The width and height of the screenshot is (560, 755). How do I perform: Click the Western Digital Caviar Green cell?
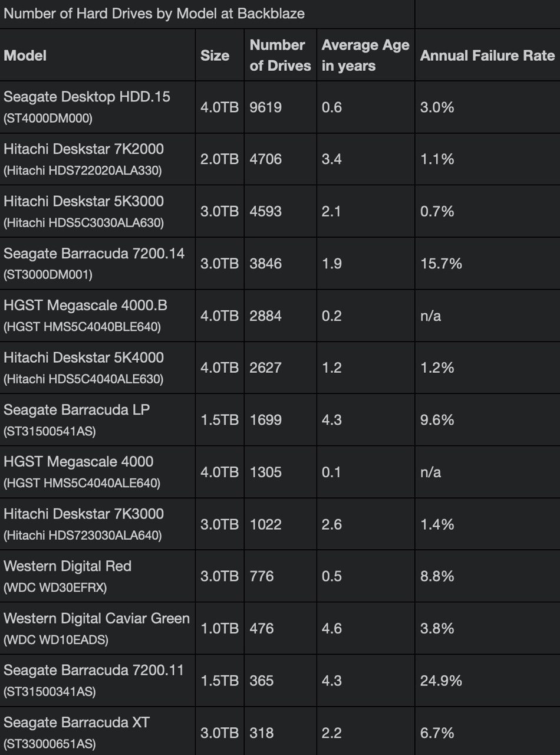point(97,628)
